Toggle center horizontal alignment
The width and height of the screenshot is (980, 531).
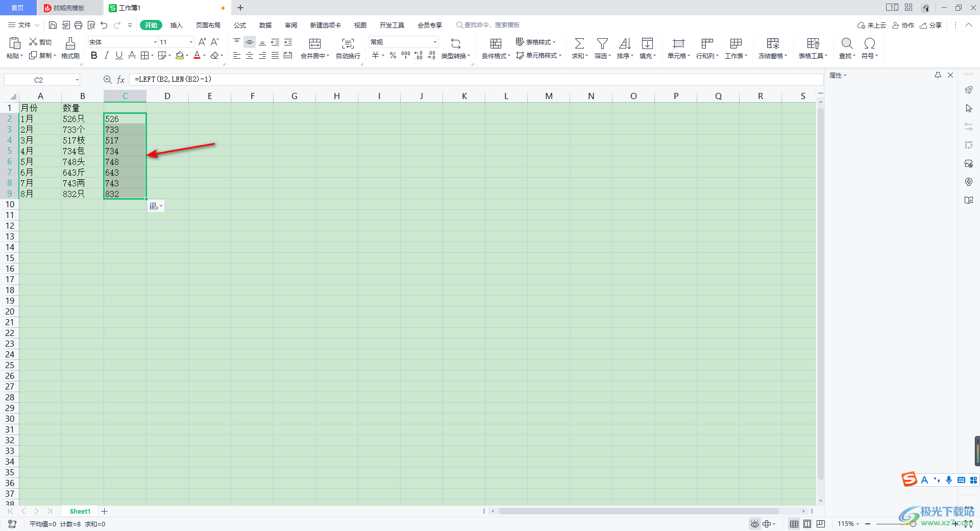pyautogui.click(x=250, y=55)
